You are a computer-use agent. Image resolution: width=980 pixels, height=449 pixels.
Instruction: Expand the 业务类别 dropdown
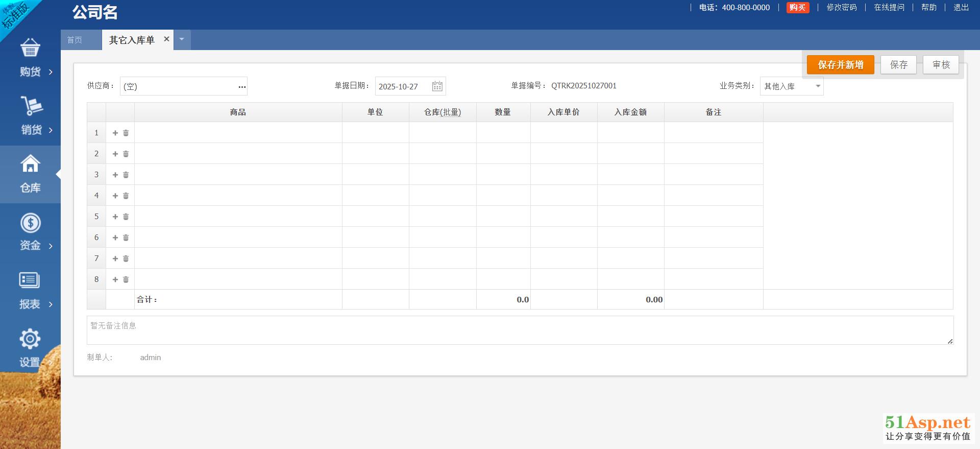pyautogui.click(x=818, y=86)
